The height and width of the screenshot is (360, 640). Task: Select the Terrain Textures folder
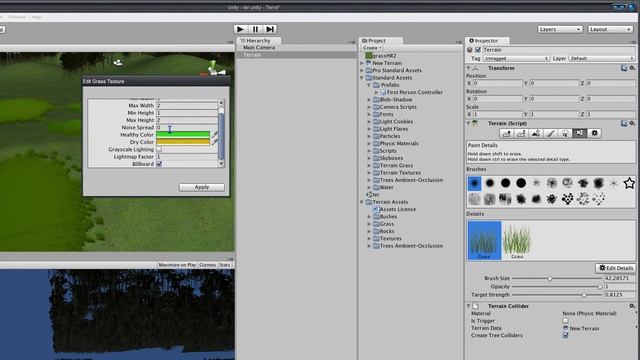pos(400,173)
